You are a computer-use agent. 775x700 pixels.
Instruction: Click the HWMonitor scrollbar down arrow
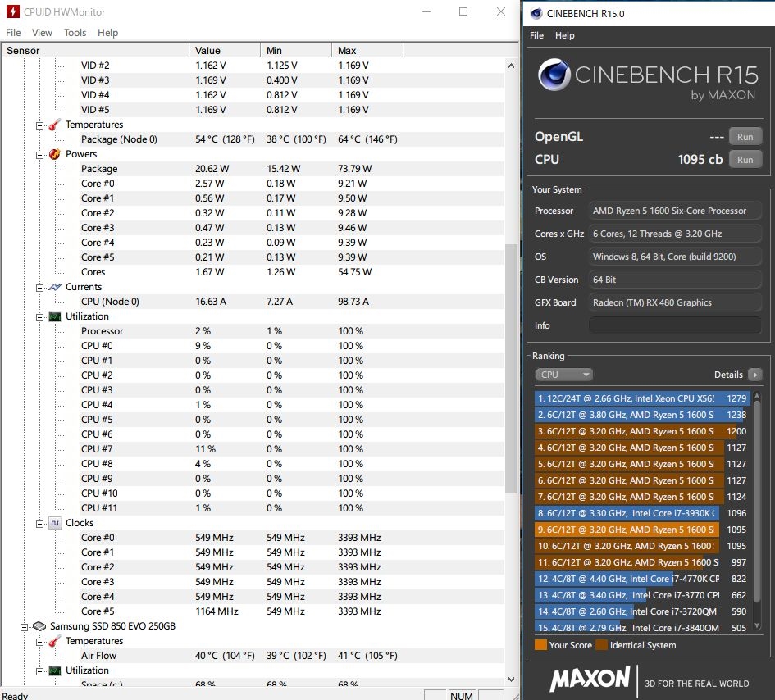(511, 680)
